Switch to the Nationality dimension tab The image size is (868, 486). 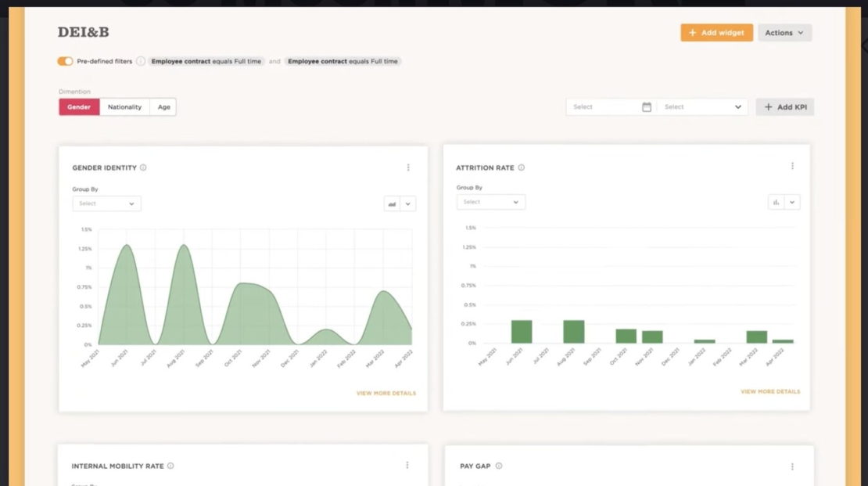(x=124, y=106)
